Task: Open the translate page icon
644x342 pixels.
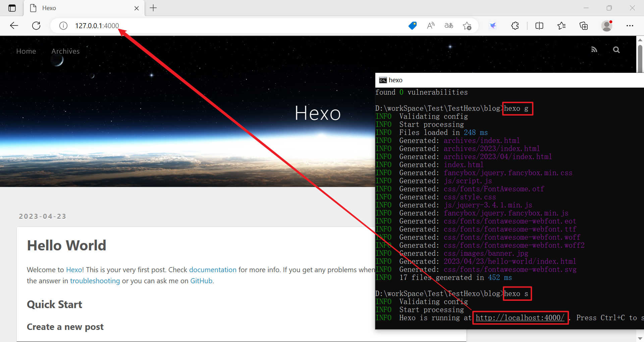Action: click(449, 26)
